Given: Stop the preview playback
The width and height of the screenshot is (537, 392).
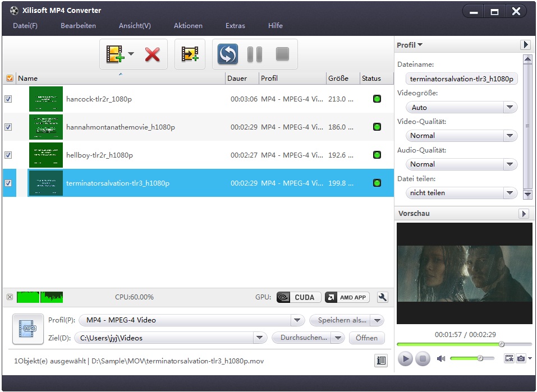Looking at the screenshot, I should tap(423, 359).
